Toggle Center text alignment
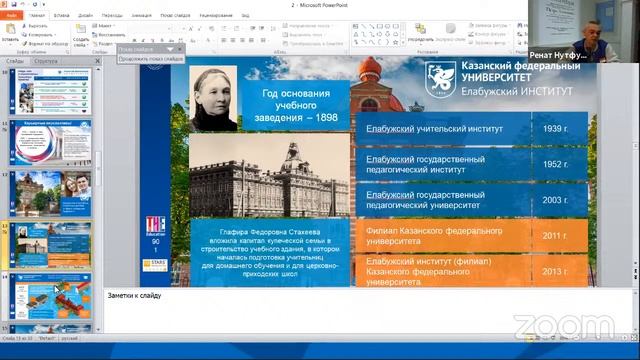640x360 pixels. click(x=233, y=40)
